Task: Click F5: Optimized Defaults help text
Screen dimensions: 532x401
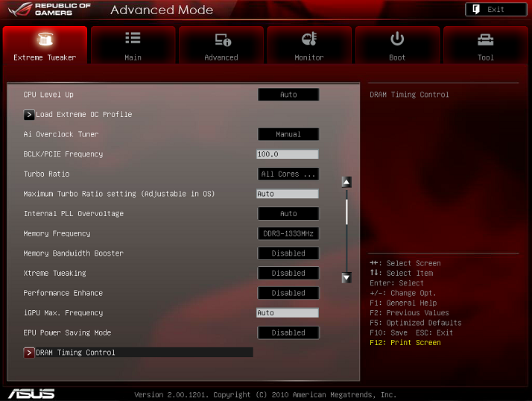Action: [416, 323]
